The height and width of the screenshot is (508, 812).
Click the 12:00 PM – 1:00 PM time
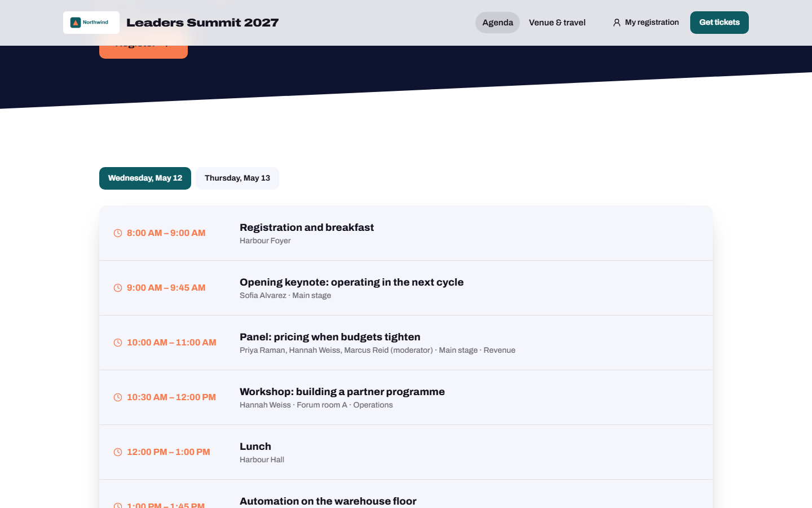pyautogui.click(x=168, y=452)
